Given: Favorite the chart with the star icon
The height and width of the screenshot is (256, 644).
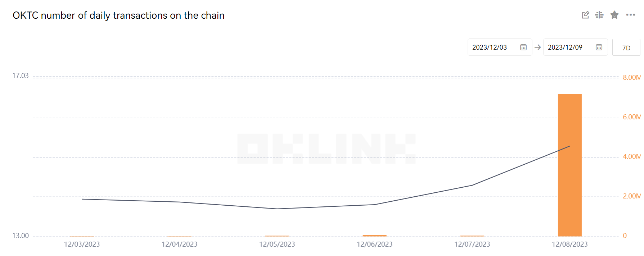Looking at the screenshot, I should click(x=614, y=15).
